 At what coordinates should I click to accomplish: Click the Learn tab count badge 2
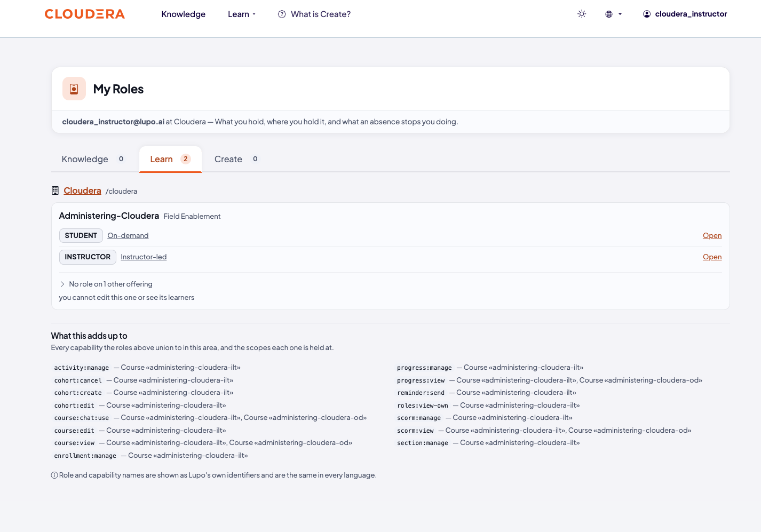pyautogui.click(x=186, y=159)
